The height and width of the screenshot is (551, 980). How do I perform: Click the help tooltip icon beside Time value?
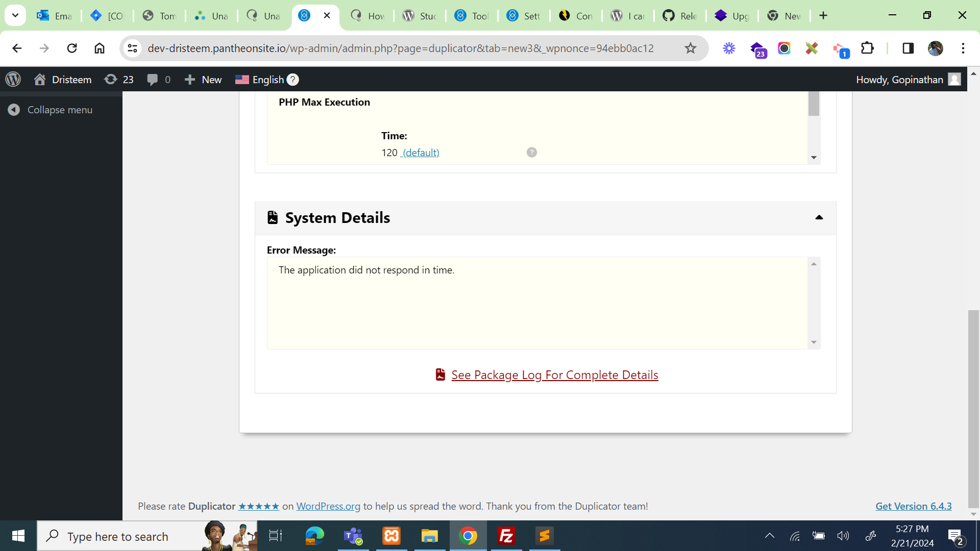532,152
